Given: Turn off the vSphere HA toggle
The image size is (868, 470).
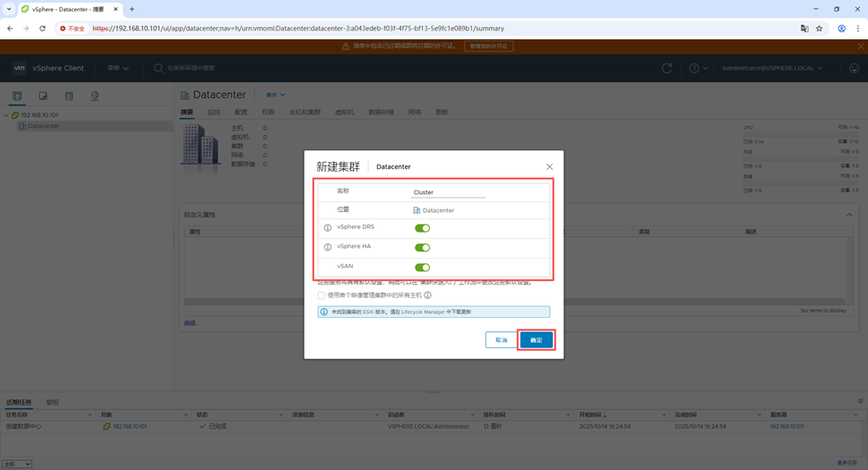Looking at the screenshot, I should click(422, 248).
